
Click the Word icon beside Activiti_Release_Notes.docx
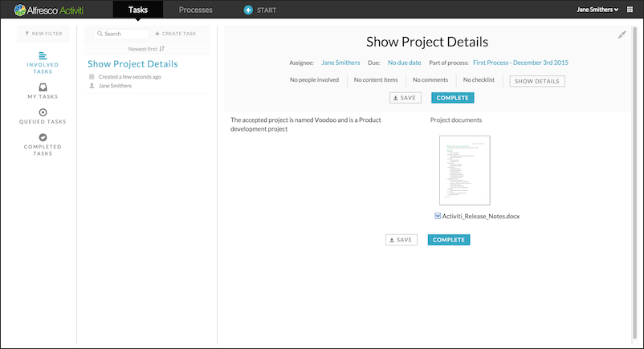(x=437, y=216)
